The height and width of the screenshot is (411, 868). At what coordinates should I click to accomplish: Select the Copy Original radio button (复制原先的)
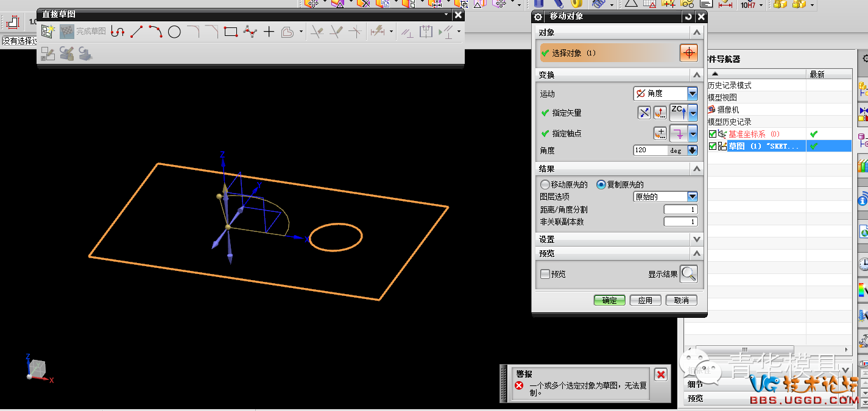(601, 184)
